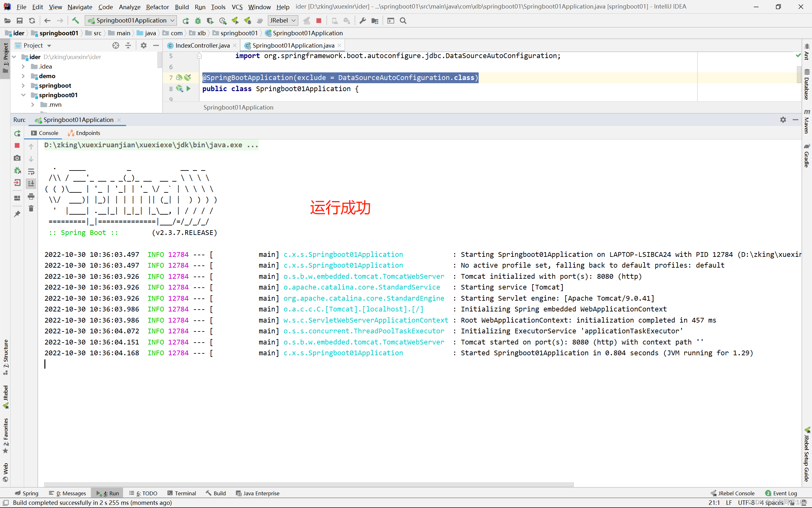Click the console horizontal scrollbar
This screenshot has height=508, width=812.
(309, 485)
